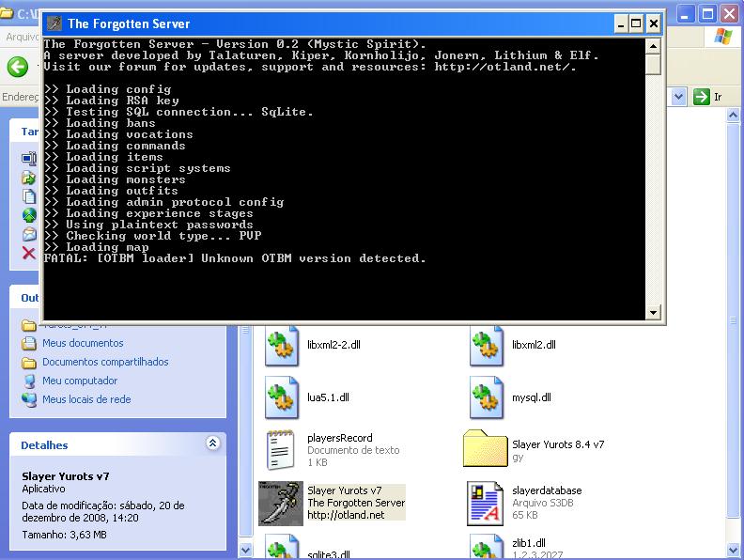
Task: Select the Slayer Yurots v7 application icon
Action: pyautogui.click(x=281, y=503)
